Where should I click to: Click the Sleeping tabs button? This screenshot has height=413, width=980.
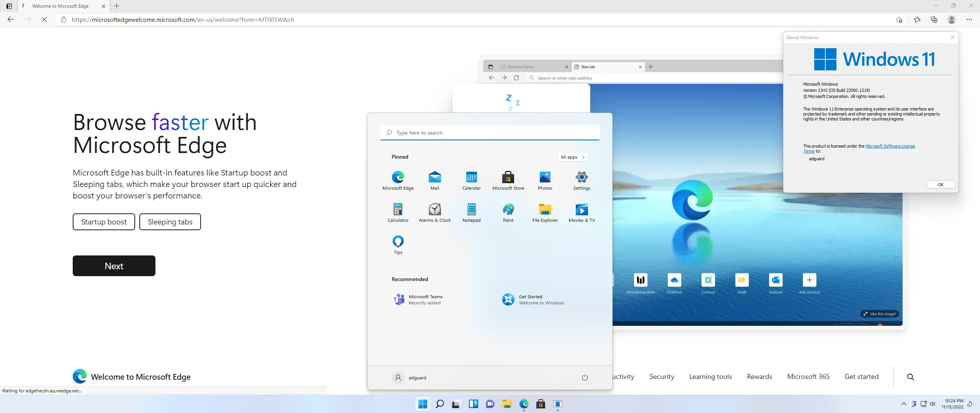point(170,222)
